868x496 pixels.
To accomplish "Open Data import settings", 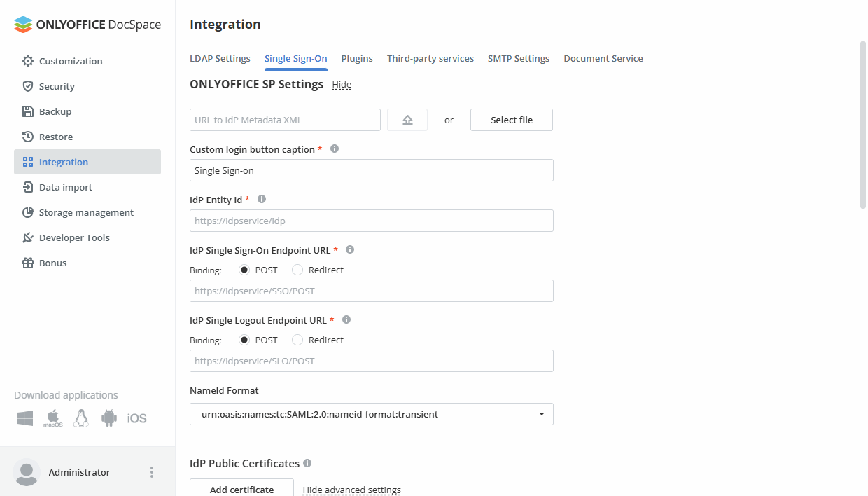I will click(x=64, y=187).
